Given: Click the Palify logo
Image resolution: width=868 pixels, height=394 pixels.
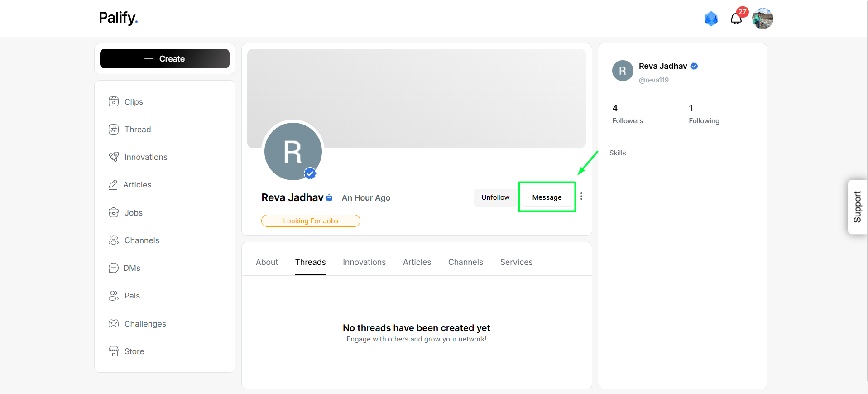Looking at the screenshot, I should pos(118,18).
